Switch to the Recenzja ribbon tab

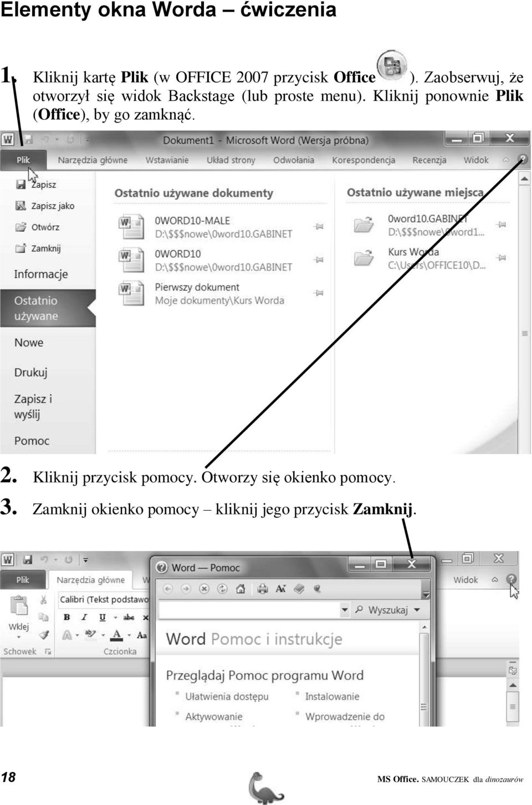(x=429, y=160)
